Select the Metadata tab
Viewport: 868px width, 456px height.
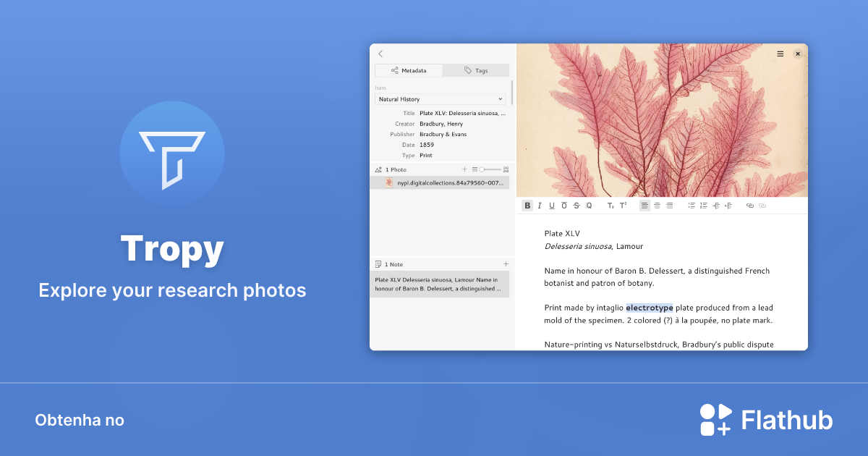click(409, 70)
